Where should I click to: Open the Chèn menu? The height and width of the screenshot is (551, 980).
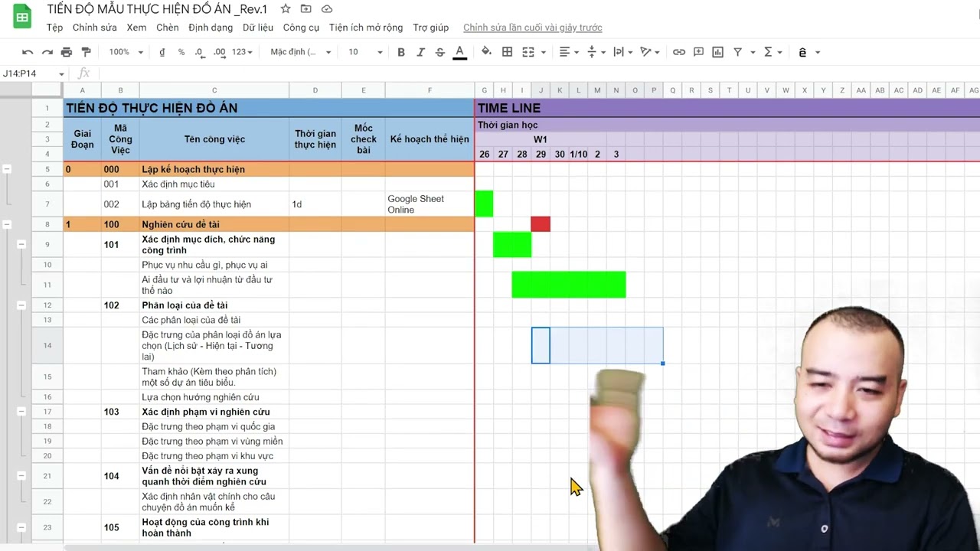168,28
